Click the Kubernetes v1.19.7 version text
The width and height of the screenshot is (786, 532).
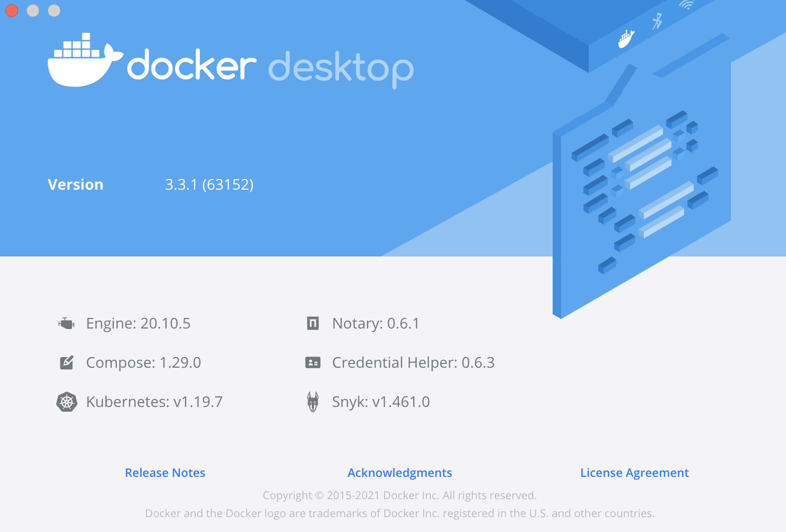click(154, 402)
